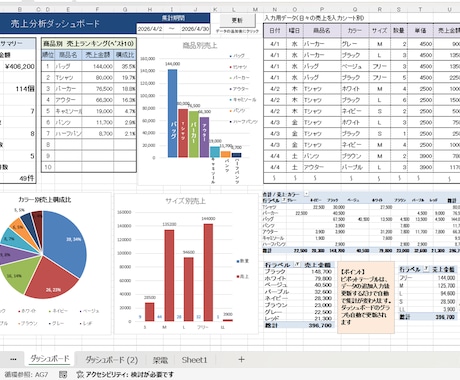Select バッグ legend entry in product chart
The width and height of the screenshot is (460, 380).
coord(237,56)
